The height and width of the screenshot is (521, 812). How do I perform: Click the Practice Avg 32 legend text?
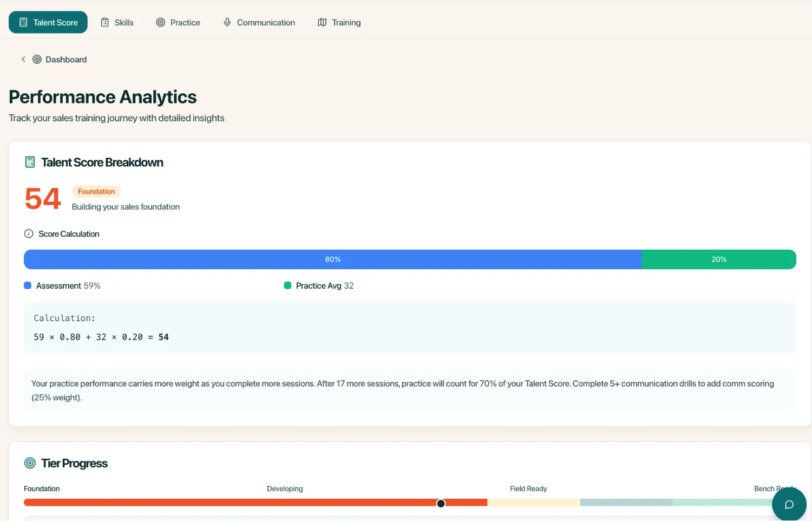[325, 285]
